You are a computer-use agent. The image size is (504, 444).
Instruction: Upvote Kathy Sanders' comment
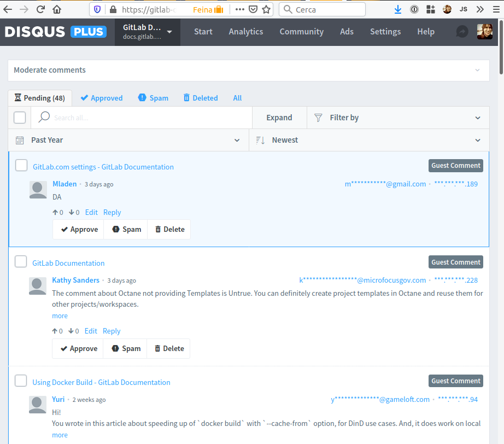point(55,331)
